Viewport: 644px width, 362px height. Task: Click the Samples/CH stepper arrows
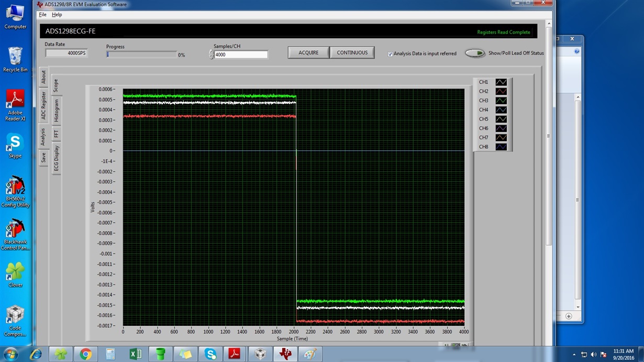212,54
